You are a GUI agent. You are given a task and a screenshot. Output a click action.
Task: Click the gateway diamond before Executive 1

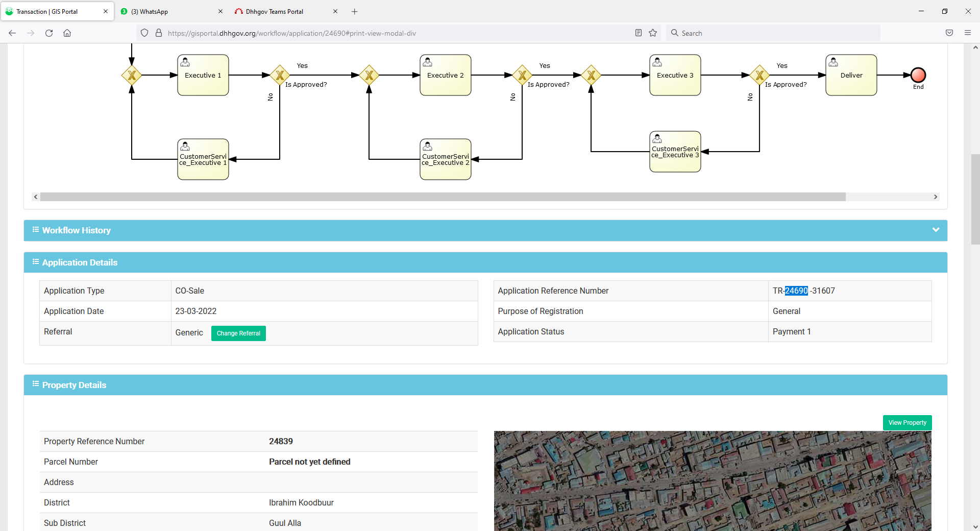[132, 75]
